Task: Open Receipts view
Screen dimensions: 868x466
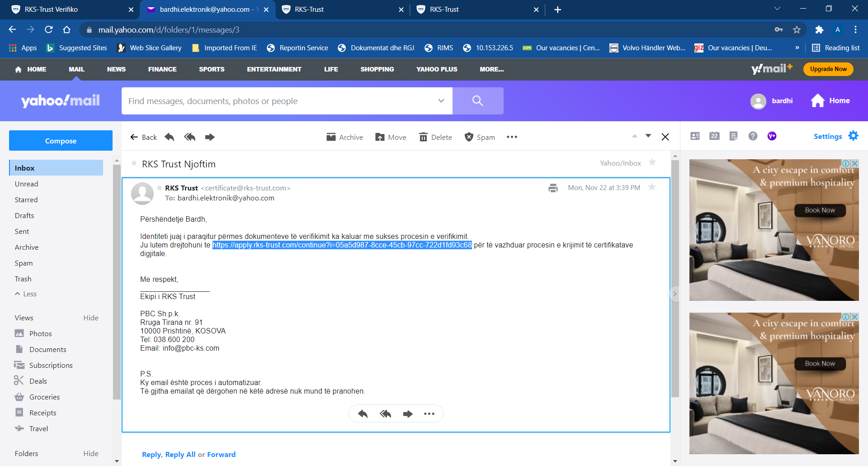Action: (35, 413)
